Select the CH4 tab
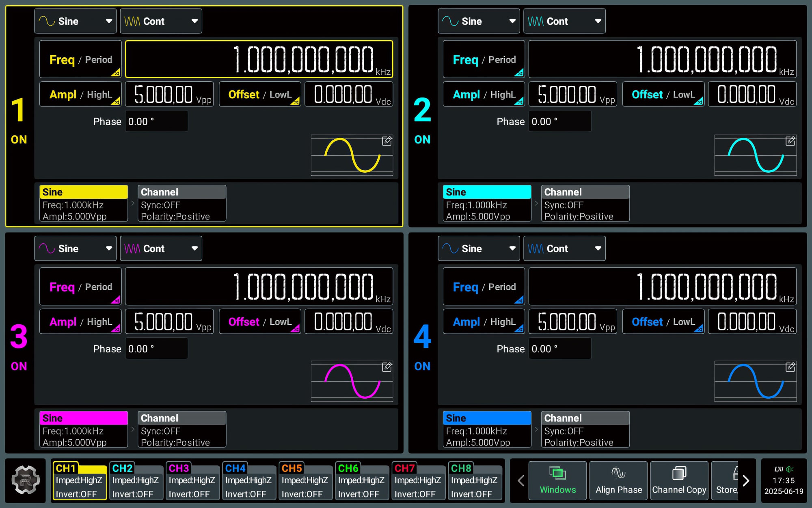This screenshot has width=812, height=508. click(x=249, y=481)
